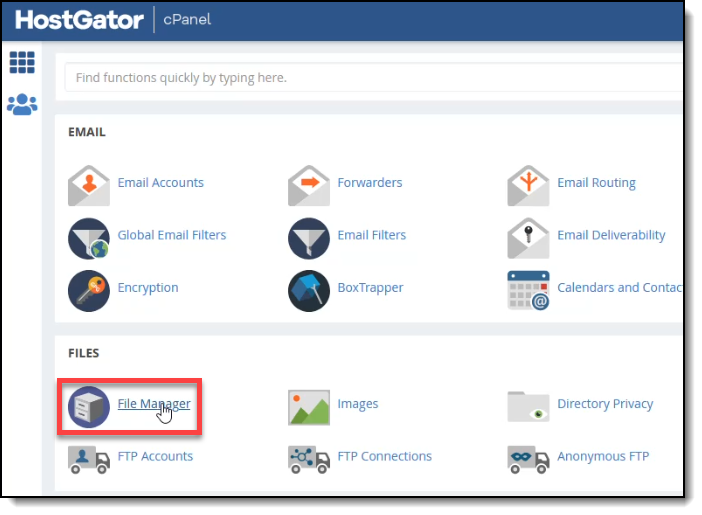Open the Anonymous FTP truck icon
This screenshot has width=702, height=515.
(528, 458)
